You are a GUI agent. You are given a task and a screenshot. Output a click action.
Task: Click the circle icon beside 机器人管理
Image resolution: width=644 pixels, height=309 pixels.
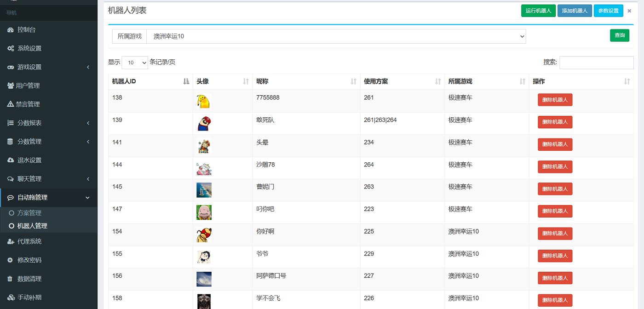pos(11,226)
